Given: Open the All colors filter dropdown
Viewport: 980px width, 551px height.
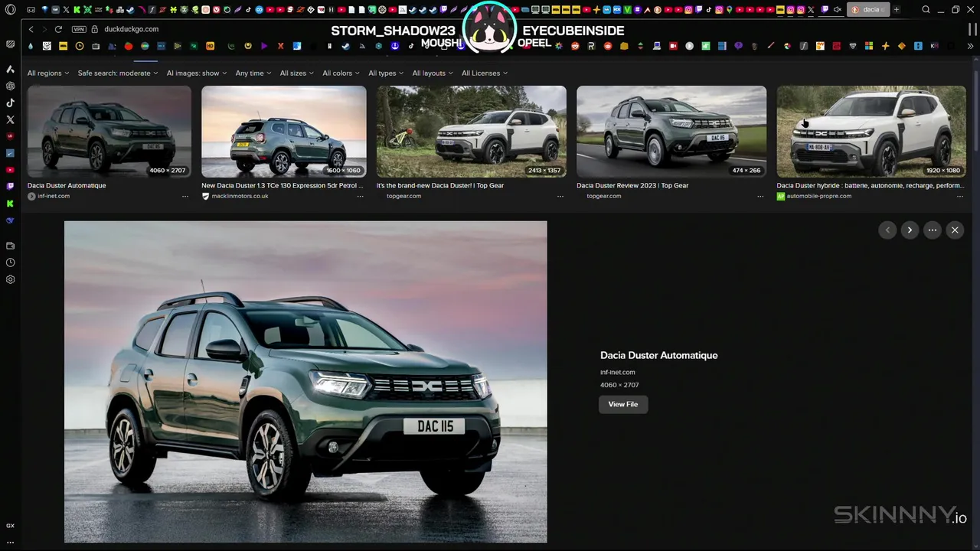Looking at the screenshot, I should 341,73.
